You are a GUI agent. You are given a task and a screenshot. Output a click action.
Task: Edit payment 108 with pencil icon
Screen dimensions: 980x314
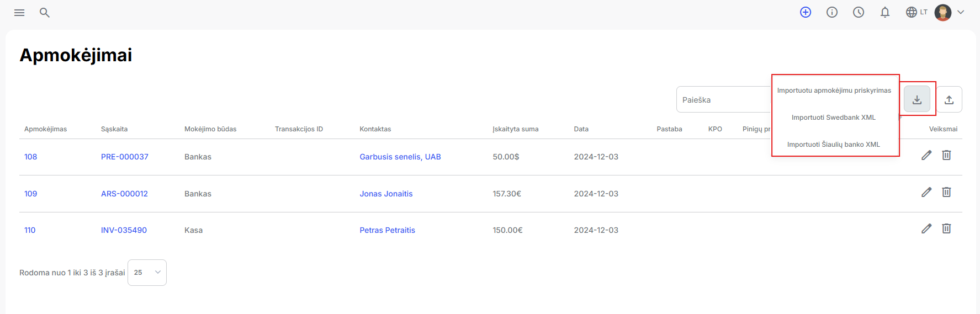(926, 155)
